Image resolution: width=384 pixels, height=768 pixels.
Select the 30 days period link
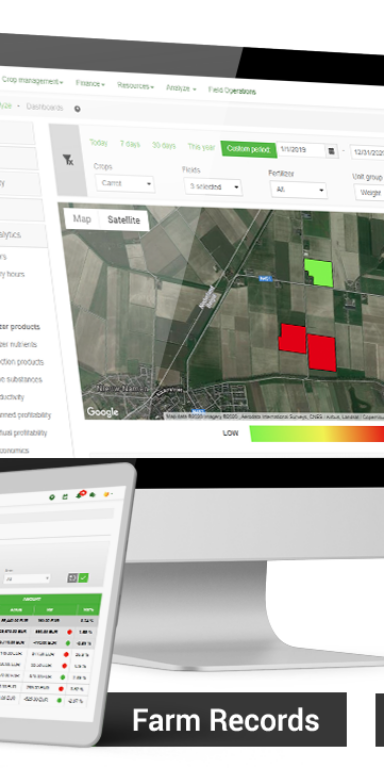click(x=164, y=145)
